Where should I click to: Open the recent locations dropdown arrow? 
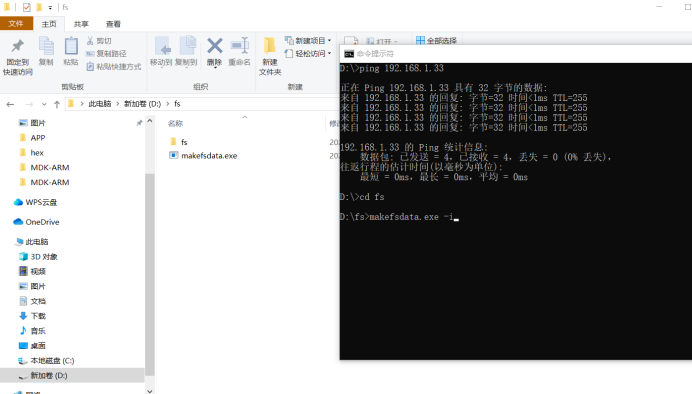[x=44, y=105]
